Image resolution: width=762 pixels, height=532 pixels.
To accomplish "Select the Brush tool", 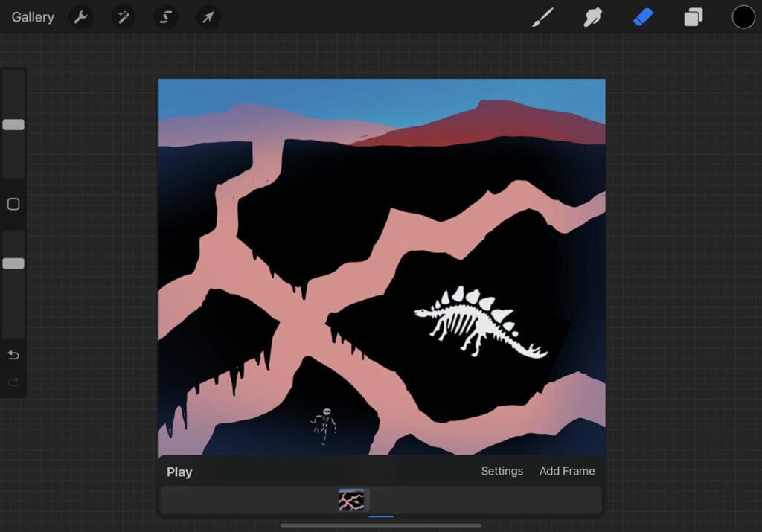I will click(x=542, y=18).
